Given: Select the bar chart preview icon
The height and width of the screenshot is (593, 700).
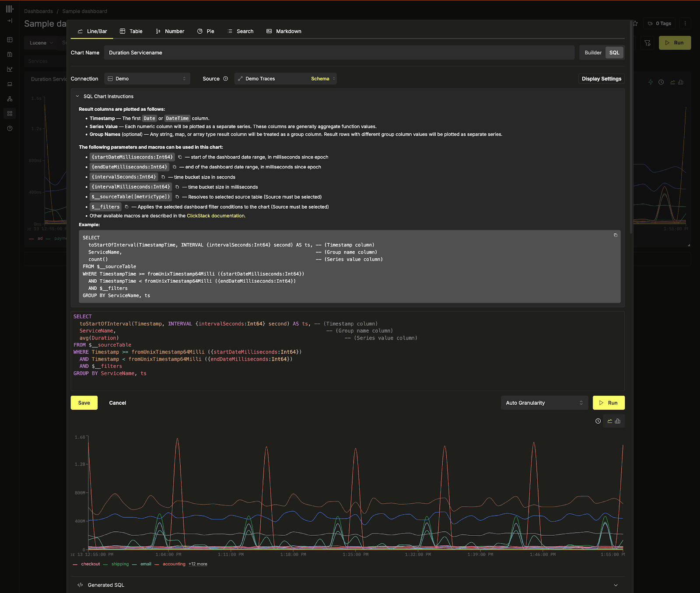Looking at the screenshot, I should [618, 421].
